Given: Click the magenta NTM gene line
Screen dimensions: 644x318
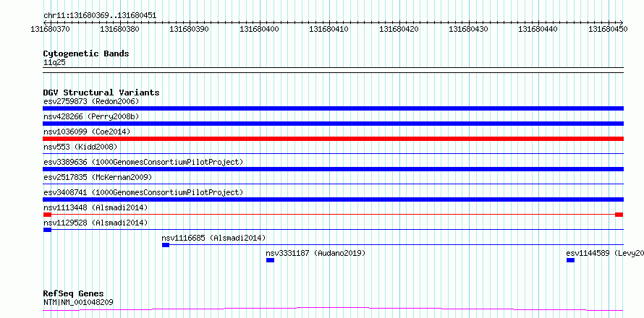Looking at the screenshot, I should point(333,309).
